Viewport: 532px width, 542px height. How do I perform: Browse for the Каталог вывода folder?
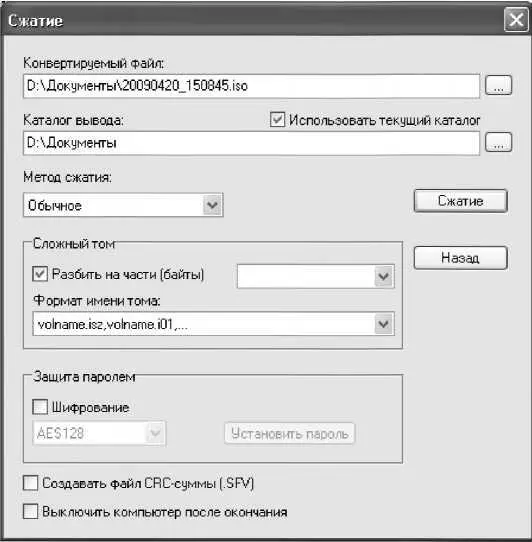tap(498, 142)
